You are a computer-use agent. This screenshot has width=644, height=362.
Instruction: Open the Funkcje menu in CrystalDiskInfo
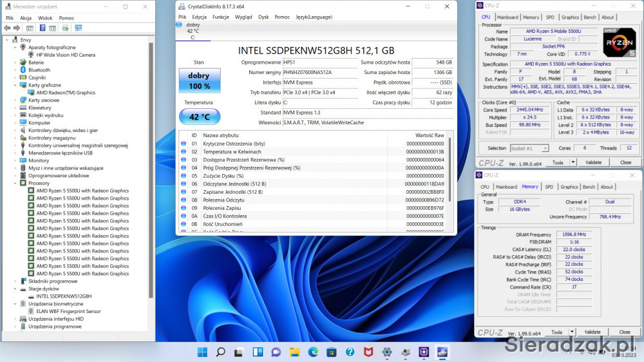(x=220, y=17)
